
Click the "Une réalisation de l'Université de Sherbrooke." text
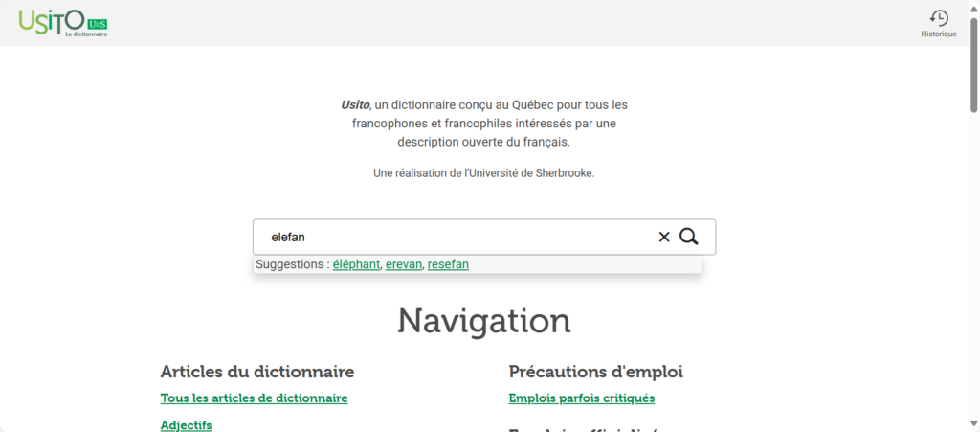click(x=483, y=173)
